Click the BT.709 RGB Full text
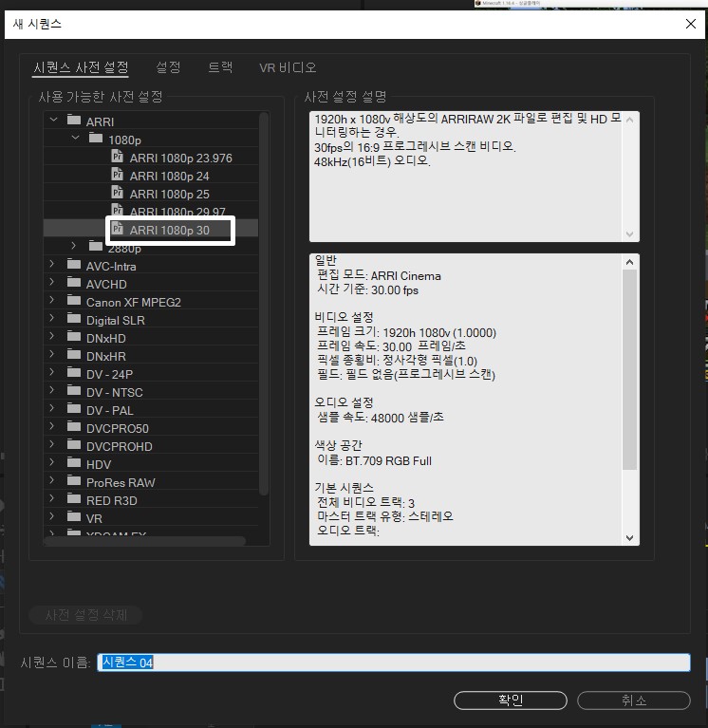708x728 pixels. (388, 461)
